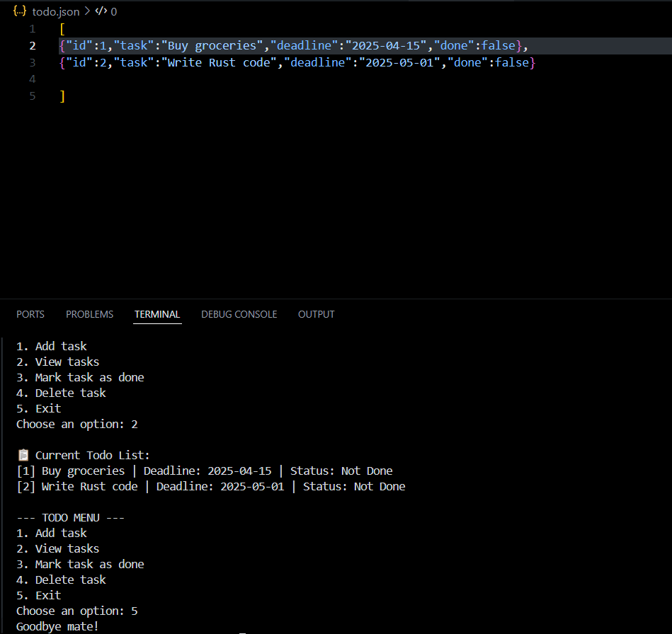Click the array item 0 breadcrumb symbol
The image size is (672, 634).
[106, 11]
